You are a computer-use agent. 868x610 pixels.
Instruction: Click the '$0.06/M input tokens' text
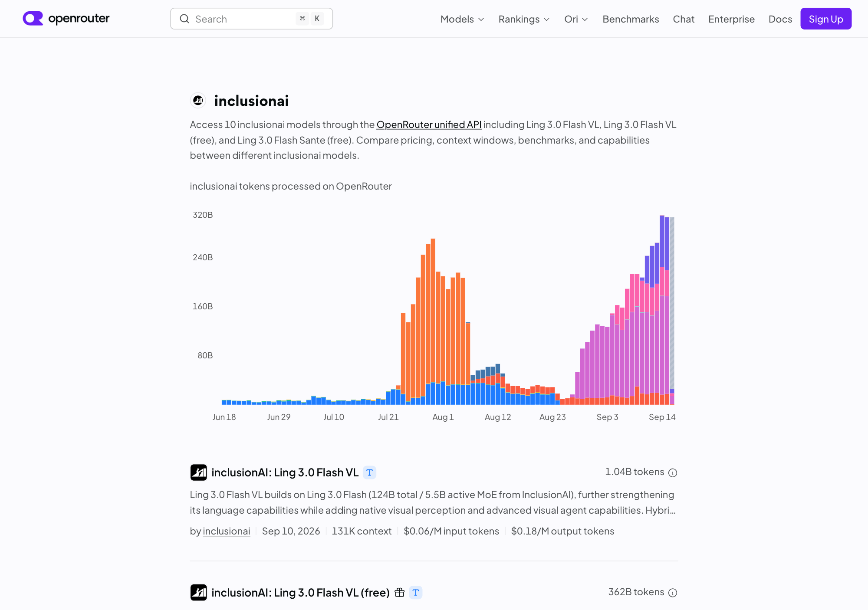click(x=451, y=531)
